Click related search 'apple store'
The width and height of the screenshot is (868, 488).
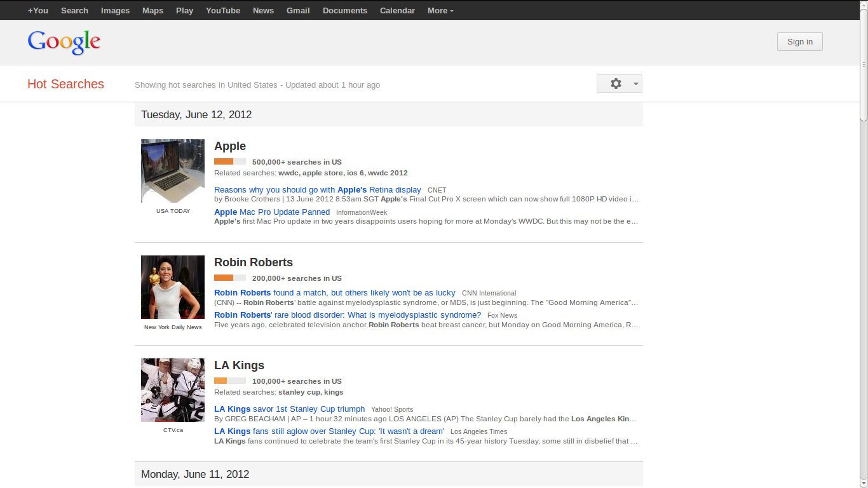(322, 173)
